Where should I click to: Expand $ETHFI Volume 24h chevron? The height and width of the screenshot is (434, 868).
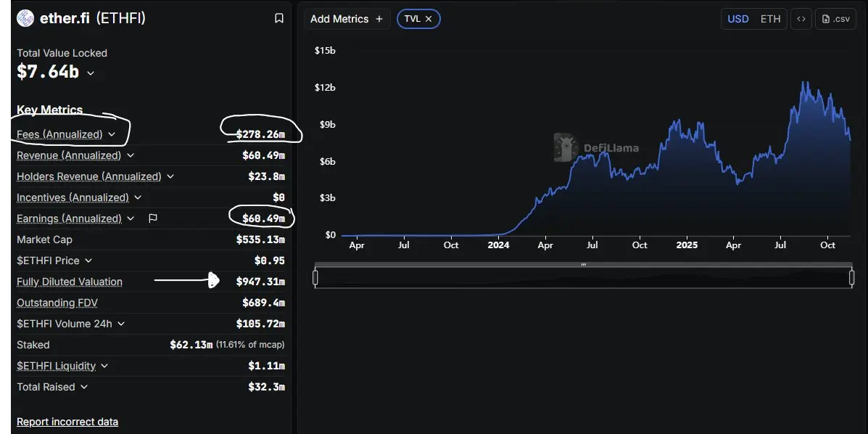[x=121, y=324]
